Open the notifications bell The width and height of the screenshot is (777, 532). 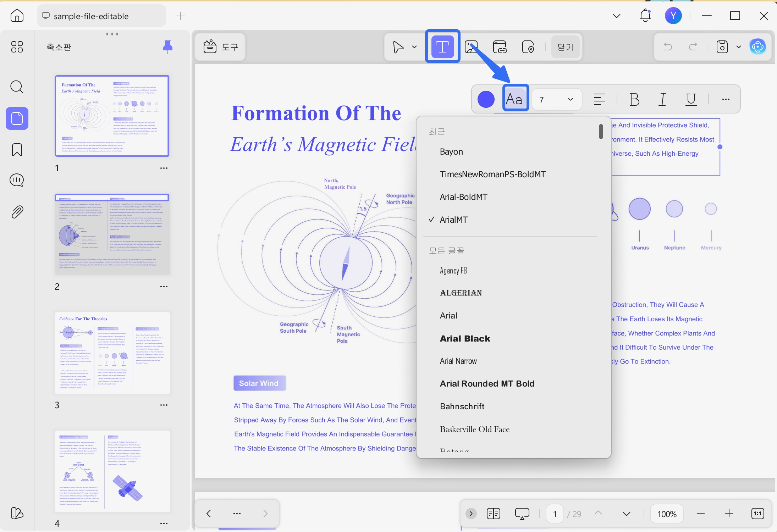coord(645,16)
